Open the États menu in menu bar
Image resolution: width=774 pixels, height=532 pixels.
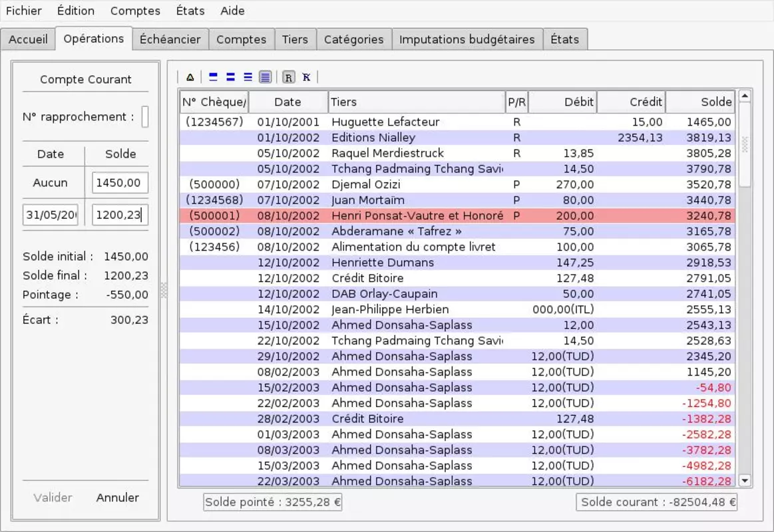[x=190, y=11]
